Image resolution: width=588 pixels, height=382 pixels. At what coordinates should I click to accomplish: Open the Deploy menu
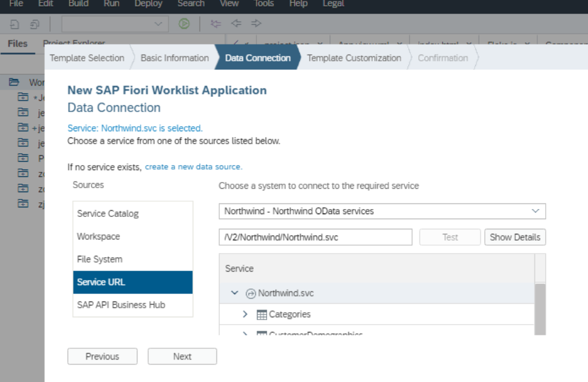(x=148, y=4)
